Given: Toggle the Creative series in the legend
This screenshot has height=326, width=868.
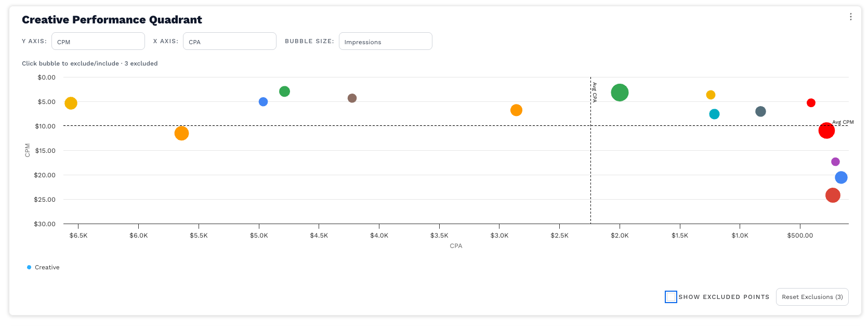Looking at the screenshot, I should pyautogui.click(x=44, y=267).
